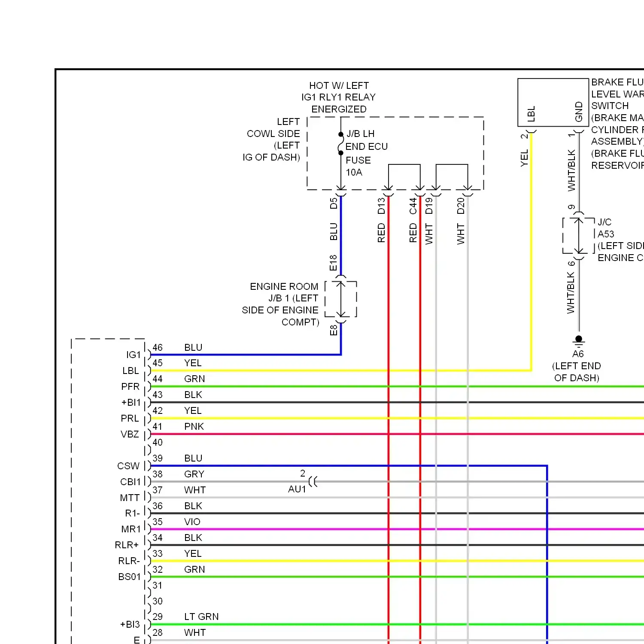Select the fuse symbol in J/B LH box

click(341, 143)
